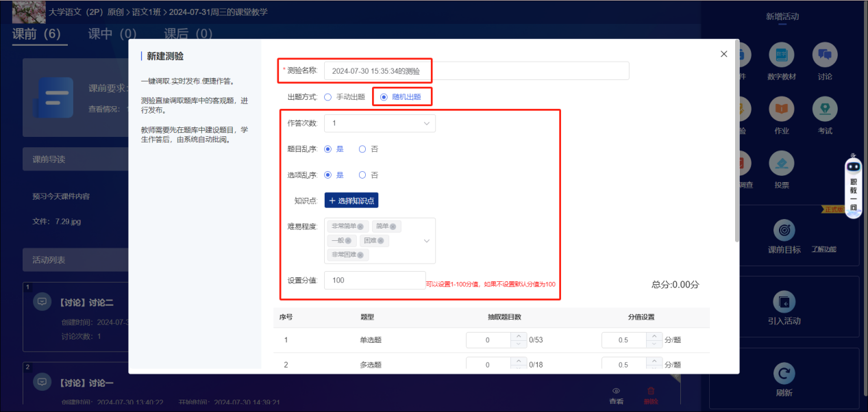The image size is (868, 412).
Task: Switch to the 课后 tab
Action: click(x=188, y=34)
